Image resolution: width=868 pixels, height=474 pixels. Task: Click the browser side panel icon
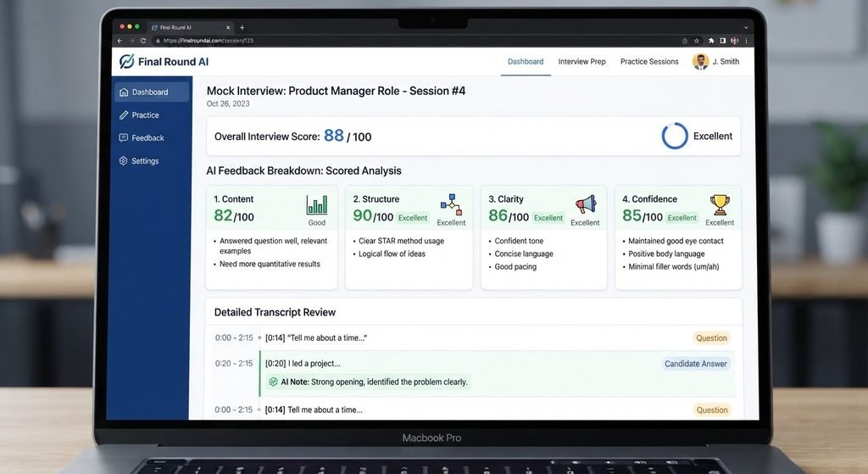point(722,41)
